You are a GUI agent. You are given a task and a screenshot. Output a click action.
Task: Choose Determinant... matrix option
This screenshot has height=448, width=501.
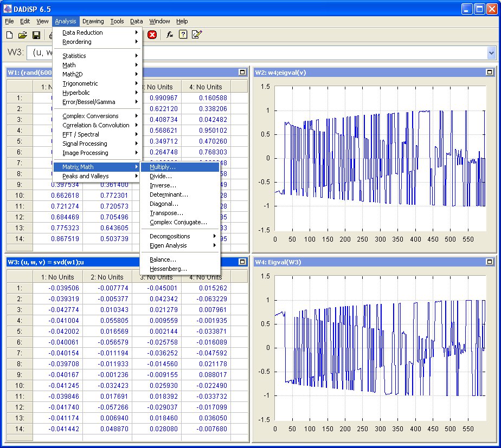[180, 195]
